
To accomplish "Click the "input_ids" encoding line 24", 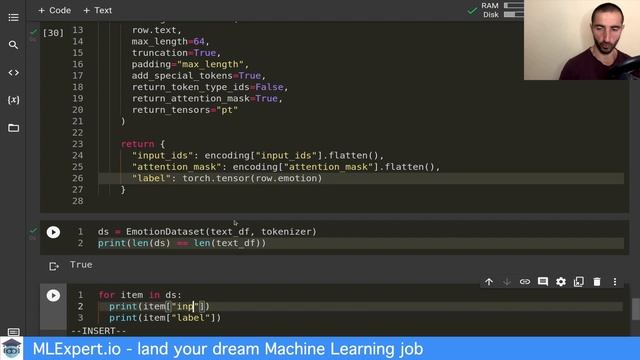I will 258,156.
